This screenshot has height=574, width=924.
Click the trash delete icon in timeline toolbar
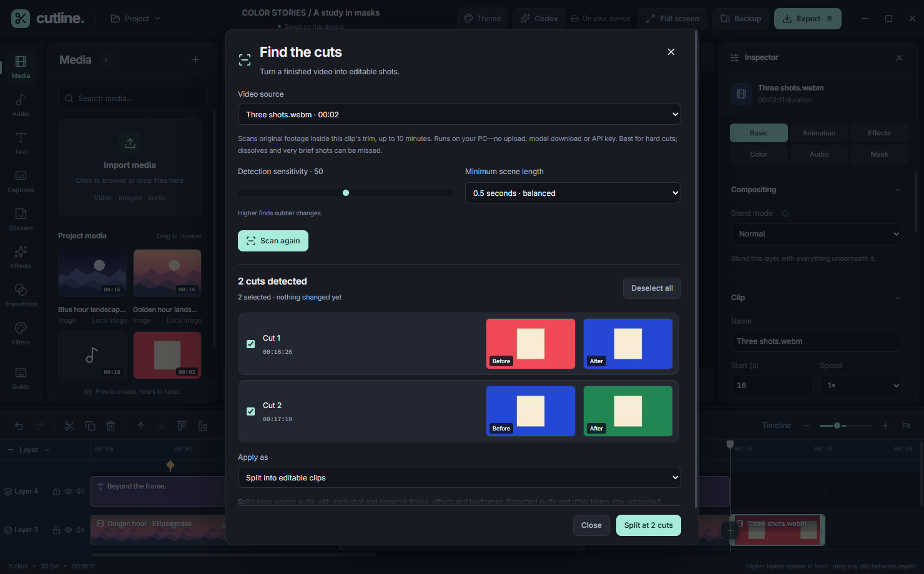[x=111, y=426]
